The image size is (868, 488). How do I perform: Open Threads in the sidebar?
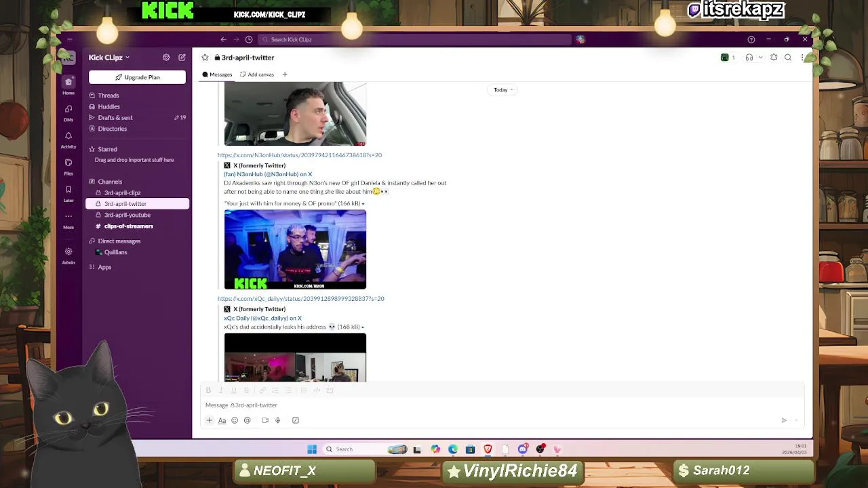(x=137, y=96)
